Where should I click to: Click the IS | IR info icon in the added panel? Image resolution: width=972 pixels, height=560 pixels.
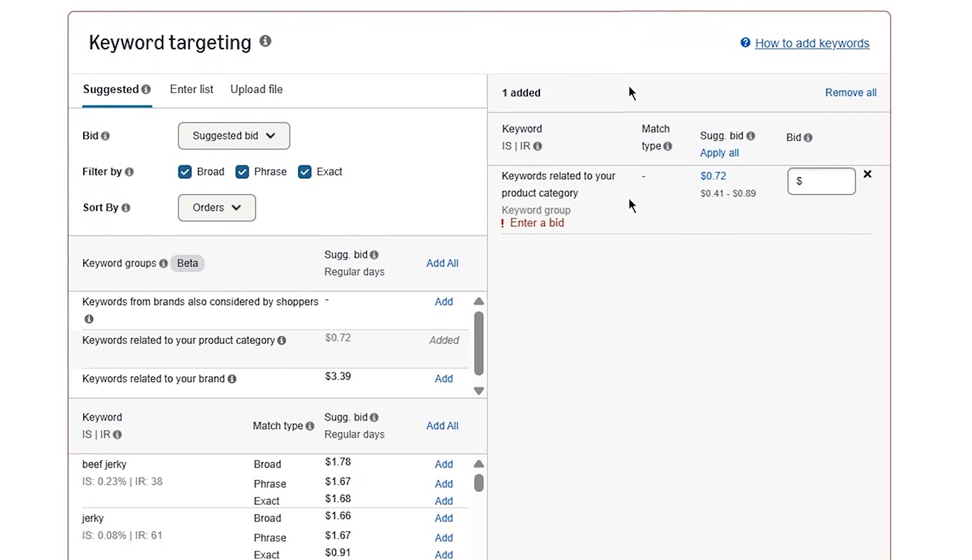(x=537, y=146)
